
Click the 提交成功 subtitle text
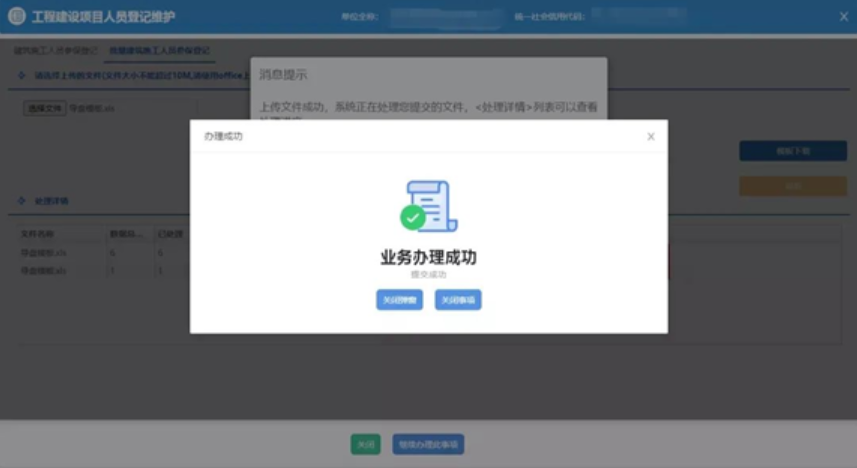(x=429, y=274)
